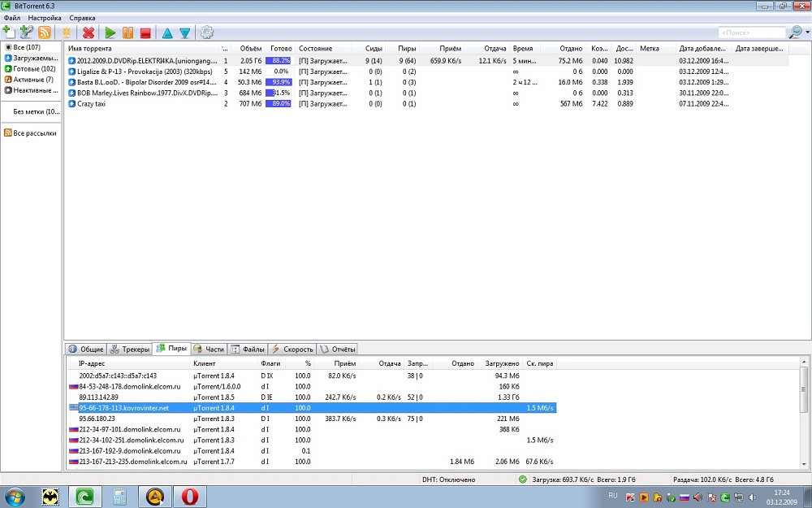Viewport: 812px width, 508px height.
Task: Select torrent 2012.2009.D.DVDRip.ELEKTRI4KA
Action: (428, 61)
